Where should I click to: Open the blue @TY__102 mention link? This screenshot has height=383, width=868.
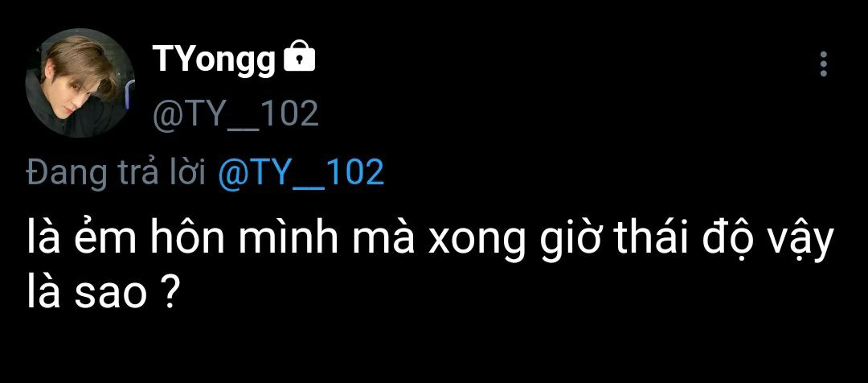click(301, 172)
